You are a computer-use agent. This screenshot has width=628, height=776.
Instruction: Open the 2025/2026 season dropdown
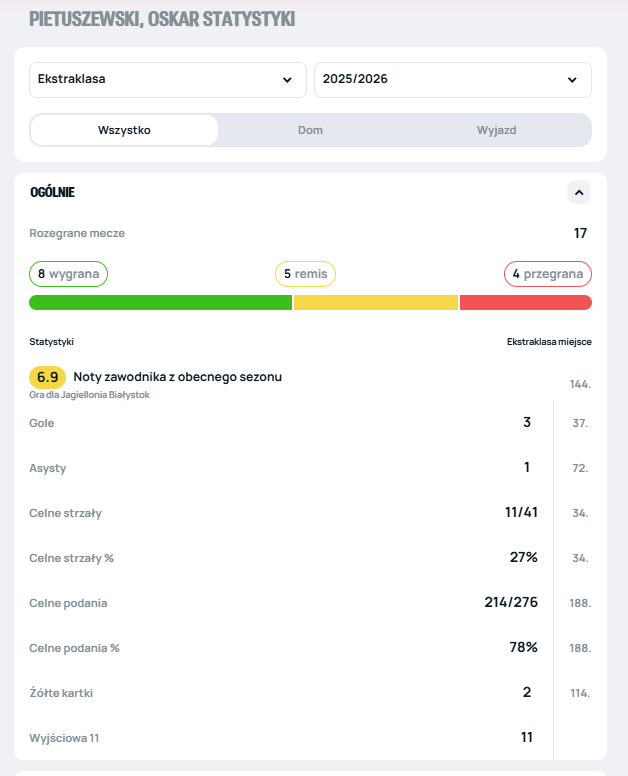click(x=452, y=80)
